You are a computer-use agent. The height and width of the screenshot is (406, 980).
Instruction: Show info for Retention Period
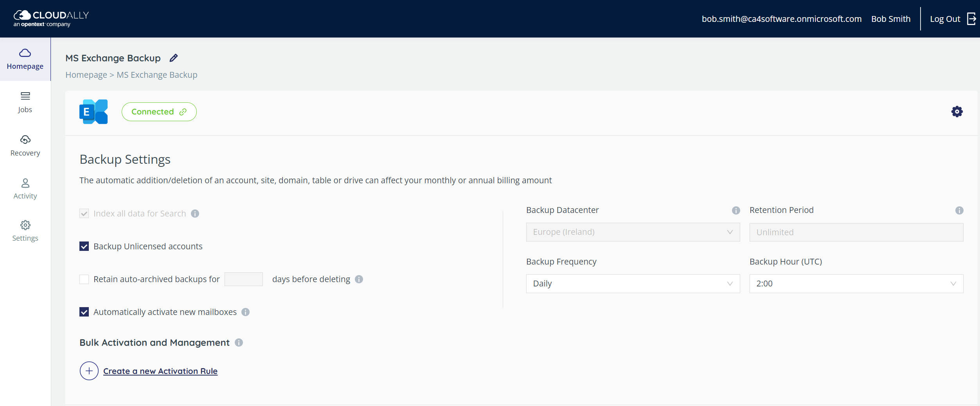tap(959, 211)
